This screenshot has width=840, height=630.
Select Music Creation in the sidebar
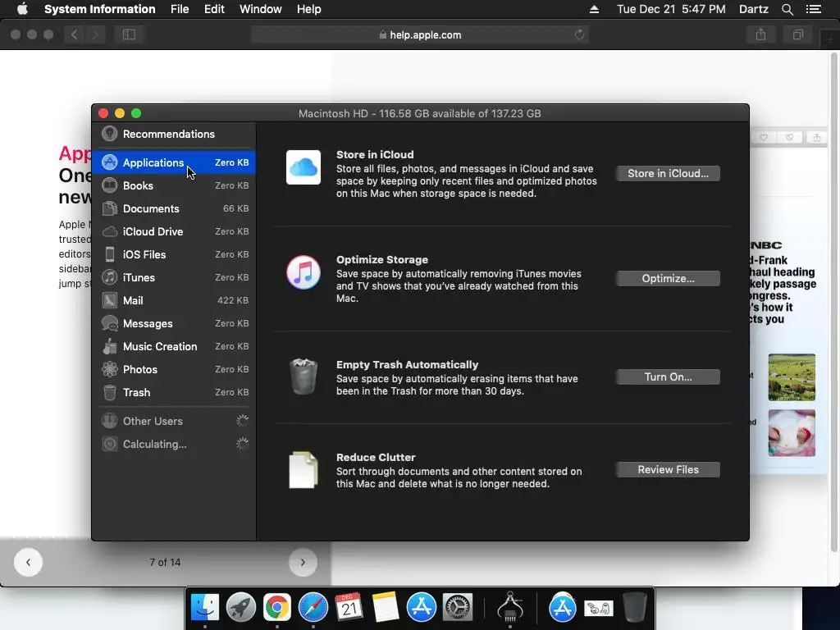[x=174, y=347]
